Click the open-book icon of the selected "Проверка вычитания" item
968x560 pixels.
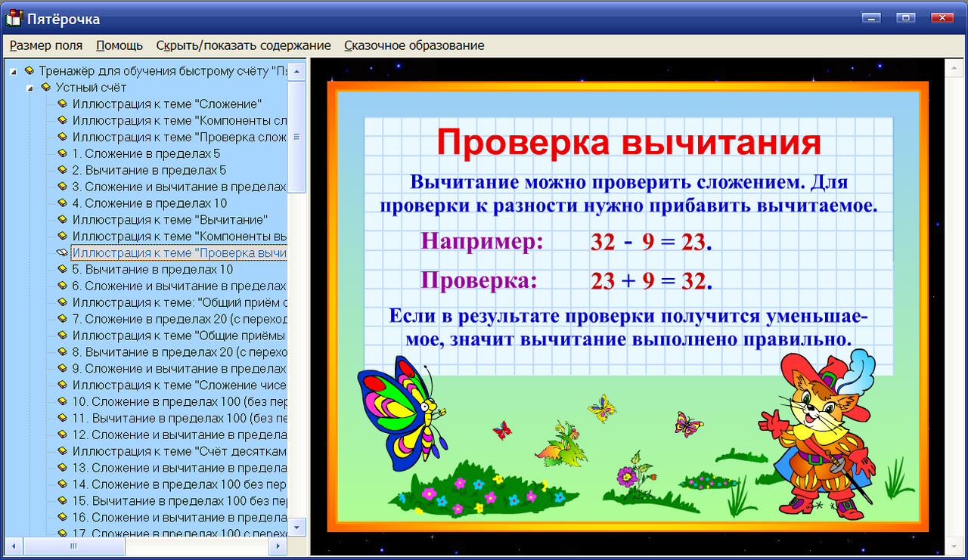[x=61, y=252]
